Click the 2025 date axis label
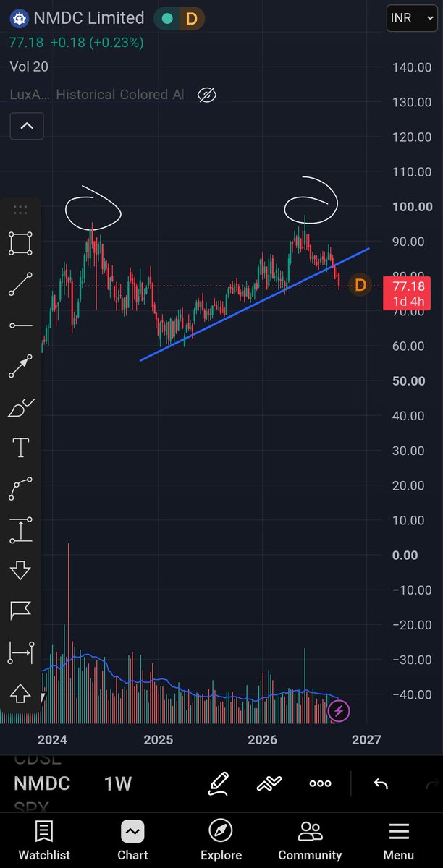443x868 pixels. pyautogui.click(x=158, y=739)
